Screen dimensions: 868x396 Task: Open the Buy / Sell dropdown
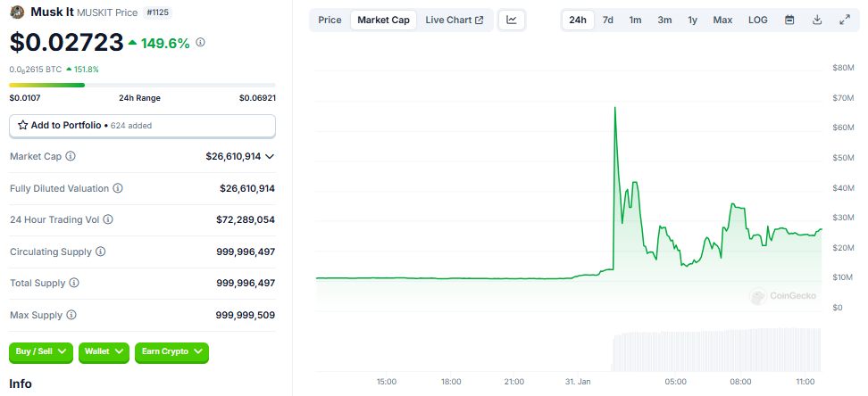point(41,351)
